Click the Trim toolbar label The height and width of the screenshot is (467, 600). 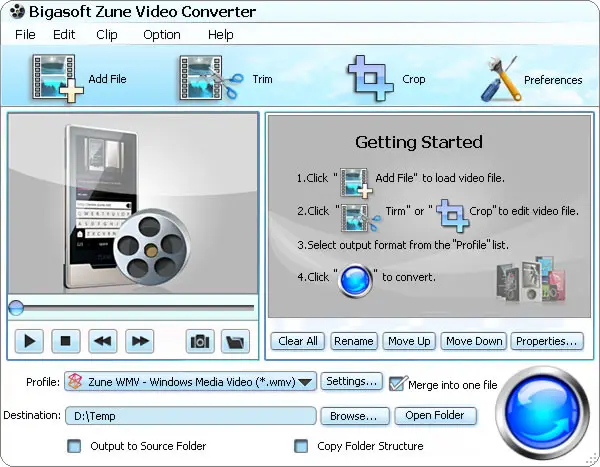(262, 79)
